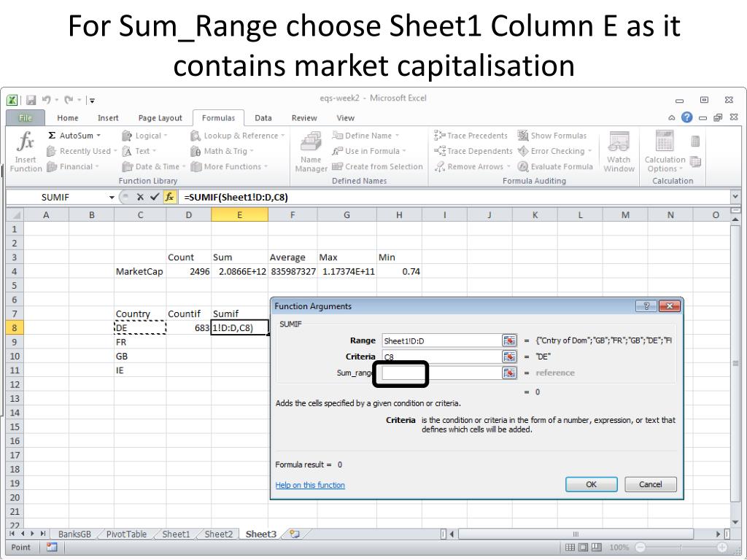Open the Name Box dropdown

112,197
